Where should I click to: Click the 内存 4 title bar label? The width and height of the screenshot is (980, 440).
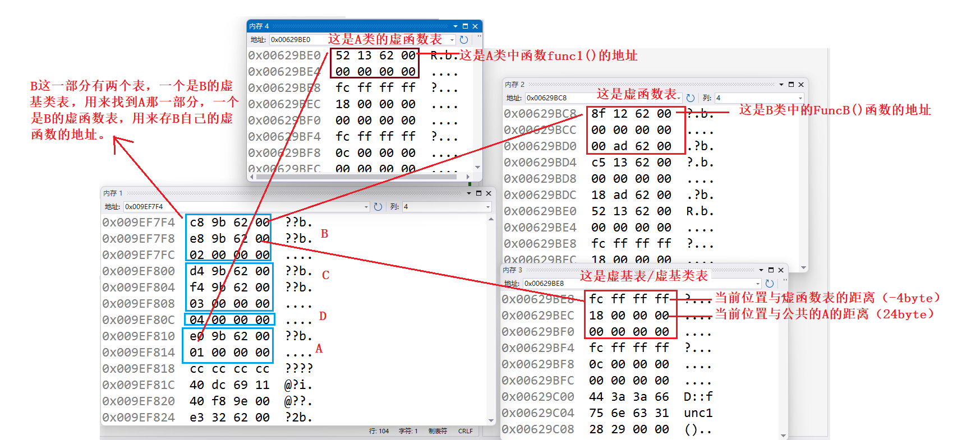coord(259,26)
